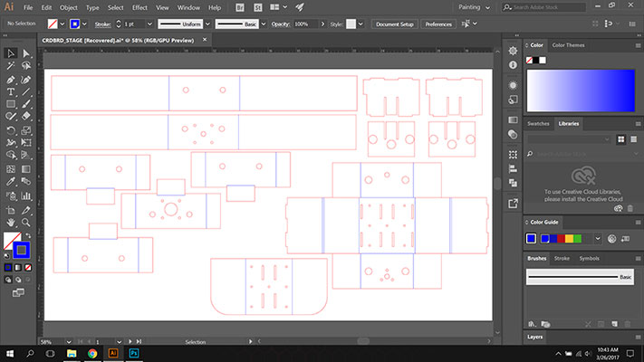Click the Opacity label link in control bar
Image resolution: width=644 pixels, height=362 pixels.
point(281,24)
